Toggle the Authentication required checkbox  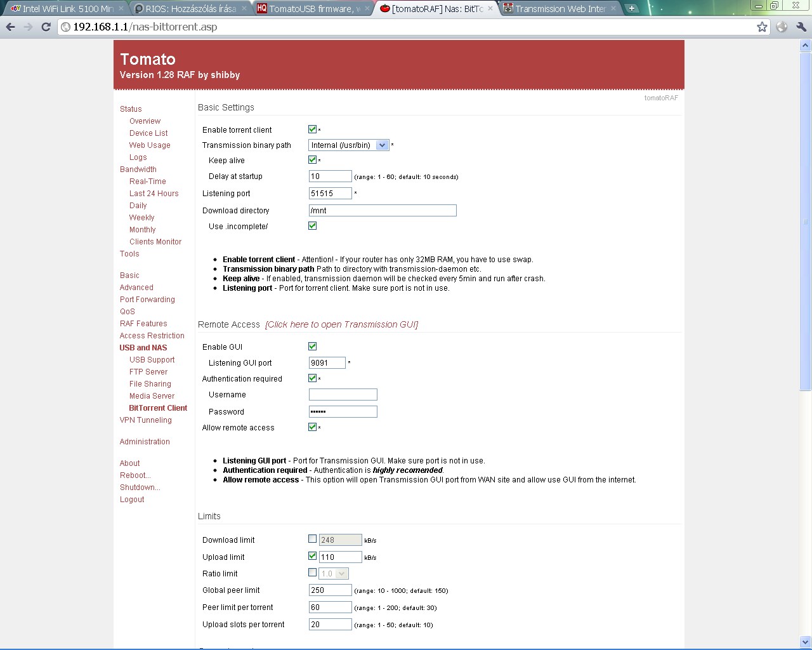[312, 378]
